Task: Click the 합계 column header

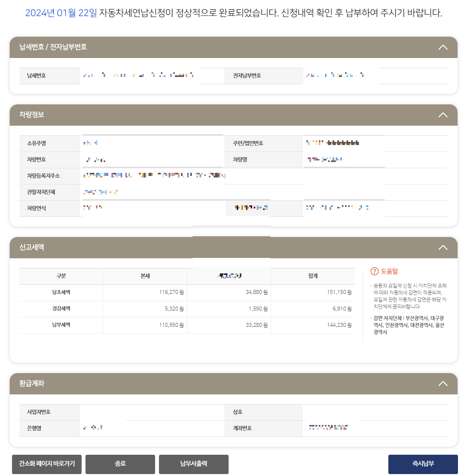Action: [x=313, y=276]
